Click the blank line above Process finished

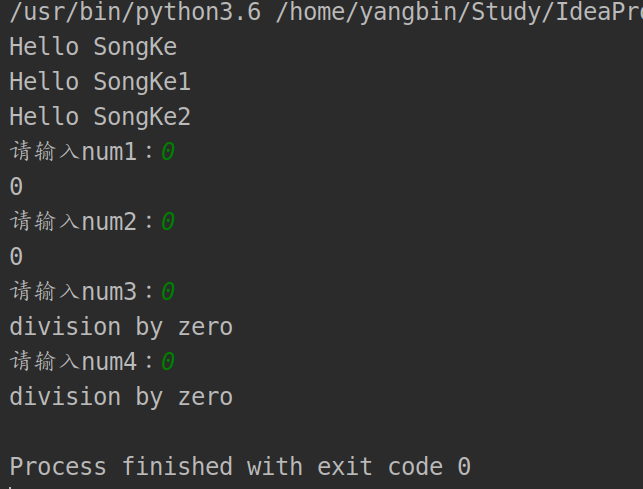(322, 432)
